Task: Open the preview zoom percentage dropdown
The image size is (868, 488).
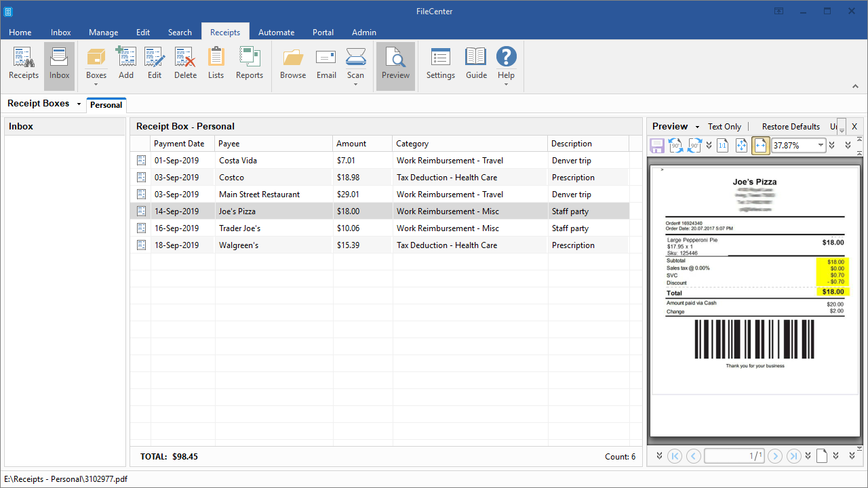Action: click(x=821, y=145)
